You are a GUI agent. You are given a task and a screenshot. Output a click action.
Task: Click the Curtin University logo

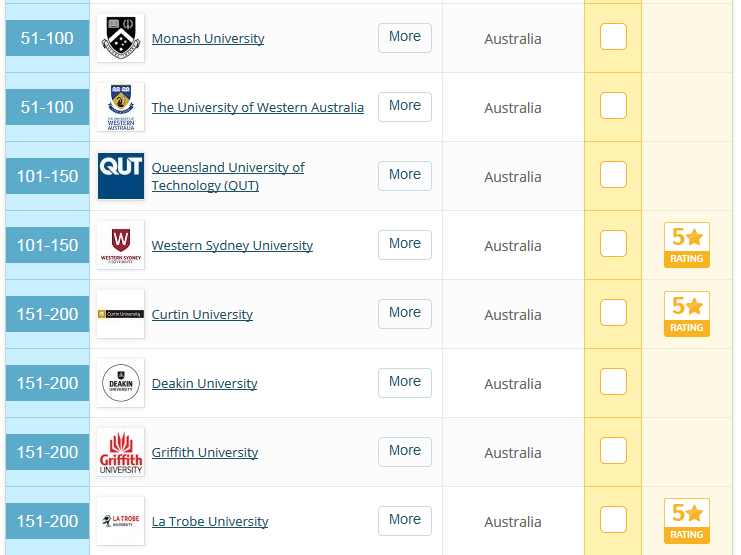120,314
